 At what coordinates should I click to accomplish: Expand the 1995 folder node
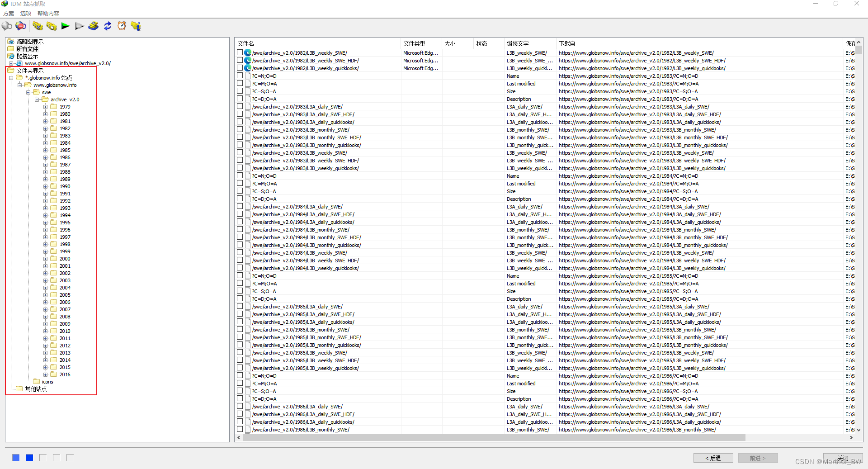tap(45, 223)
